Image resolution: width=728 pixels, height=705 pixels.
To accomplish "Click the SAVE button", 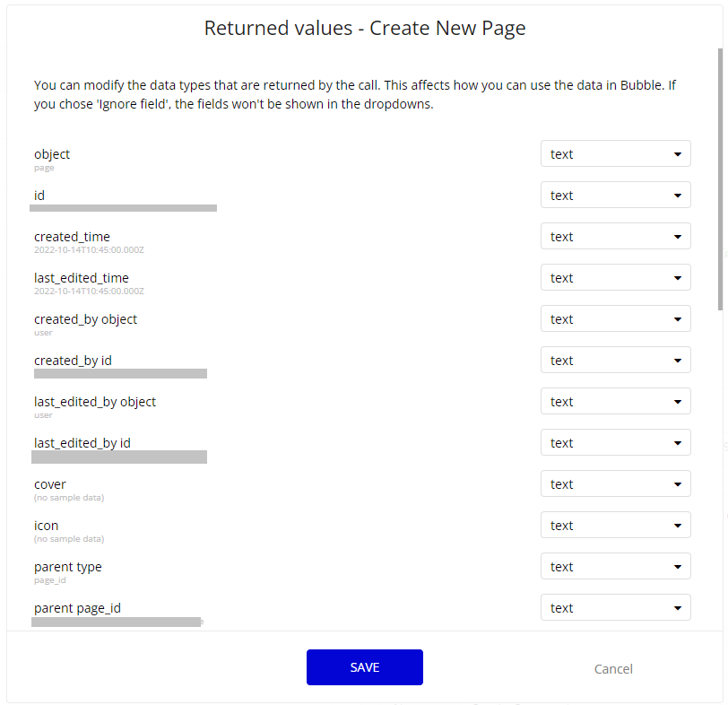I will click(365, 667).
